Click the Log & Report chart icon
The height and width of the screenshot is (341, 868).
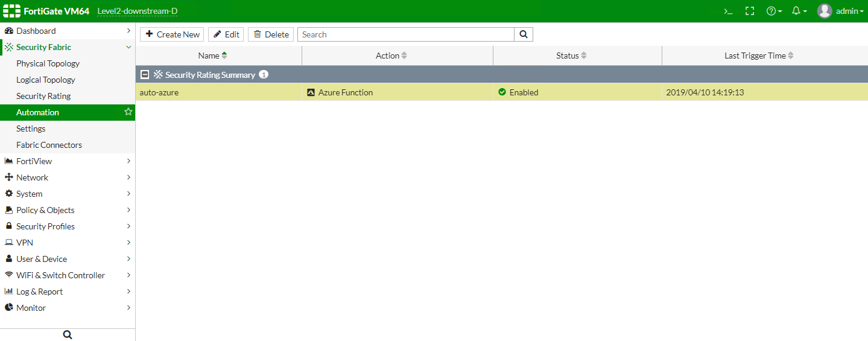coord(9,292)
